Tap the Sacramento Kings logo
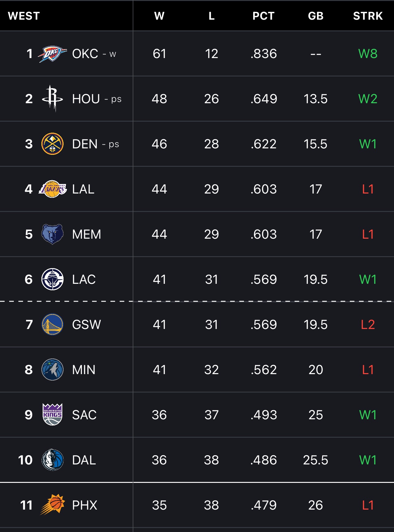Image resolution: width=394 pixels, height=532 pixels. click(52, 414)
